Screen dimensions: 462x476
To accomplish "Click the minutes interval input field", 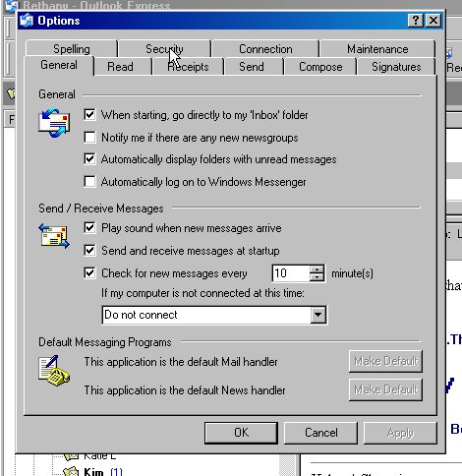I will (x=291, y=273).
